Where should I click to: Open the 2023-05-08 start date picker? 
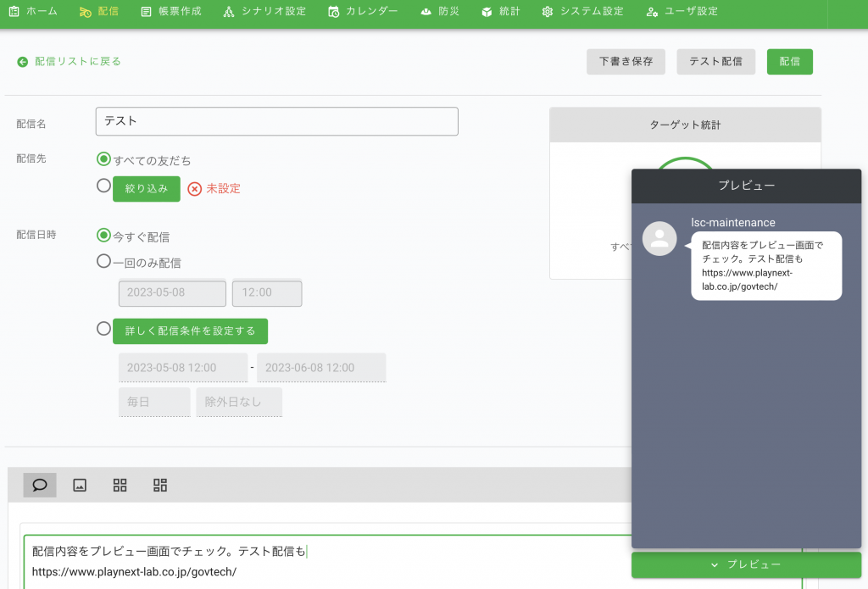(x=172, y=292)
